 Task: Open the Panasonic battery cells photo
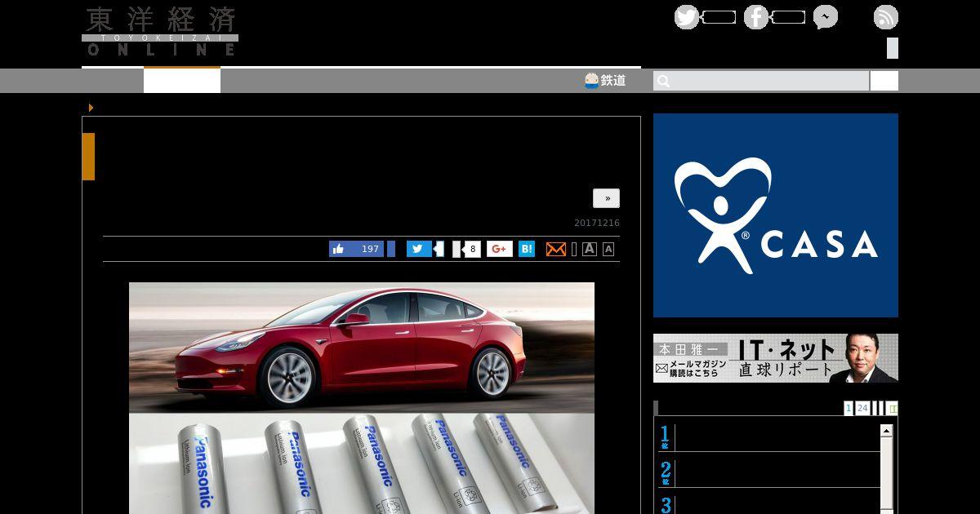coord(362,464)
